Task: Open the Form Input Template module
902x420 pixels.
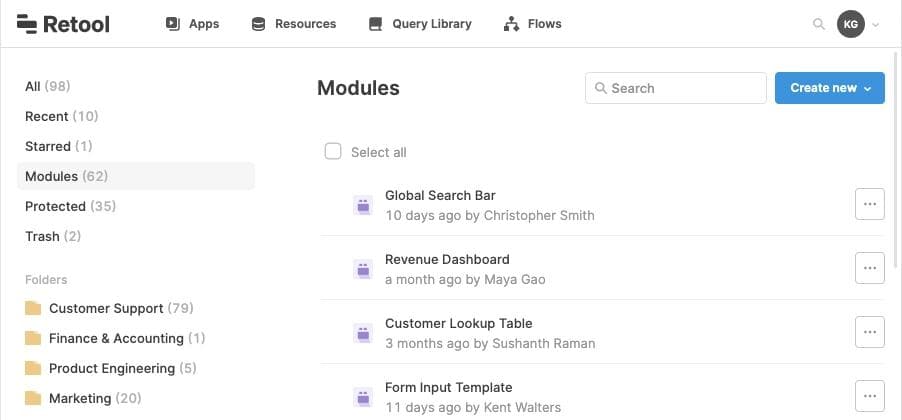Action: (448, 388)
